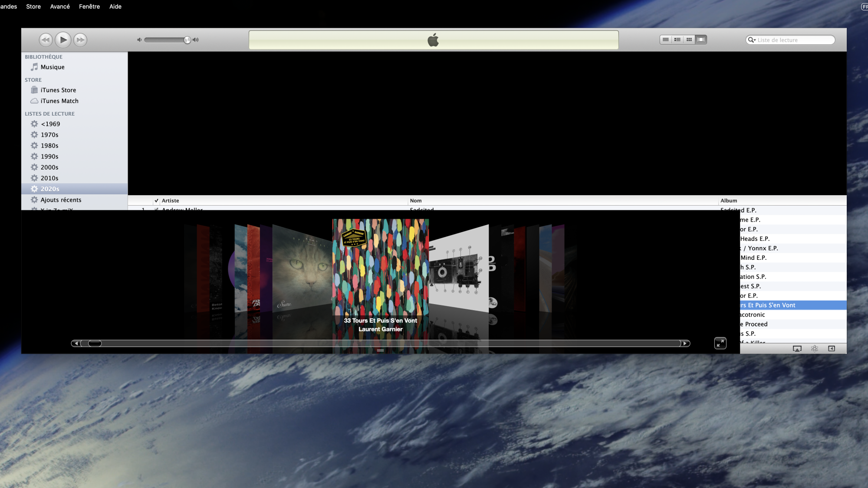Open the 1990s smart playlist
The height and width of the screenshot is (488, 868).
pyautogui.click(x=49, y=157)
